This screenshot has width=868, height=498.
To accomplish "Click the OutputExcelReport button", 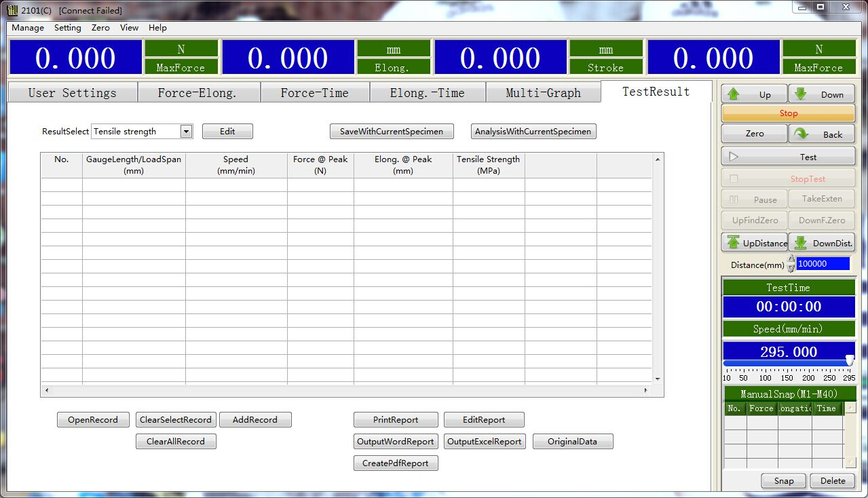I will [484, 442].
